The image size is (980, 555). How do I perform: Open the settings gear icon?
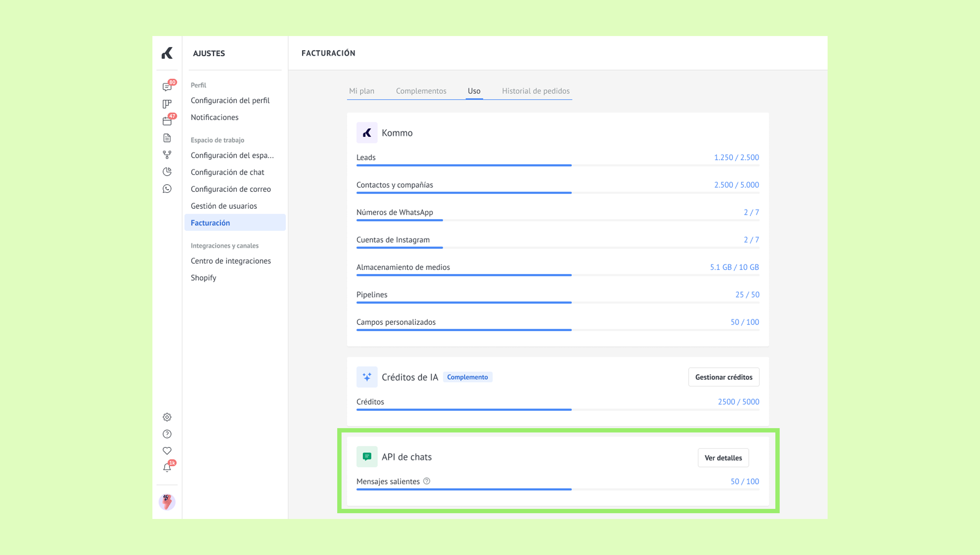pos(167,417)
